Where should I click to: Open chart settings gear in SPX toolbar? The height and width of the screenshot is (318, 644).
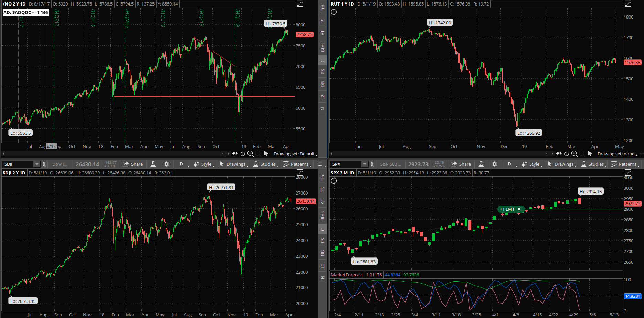(x=495, y=164)
